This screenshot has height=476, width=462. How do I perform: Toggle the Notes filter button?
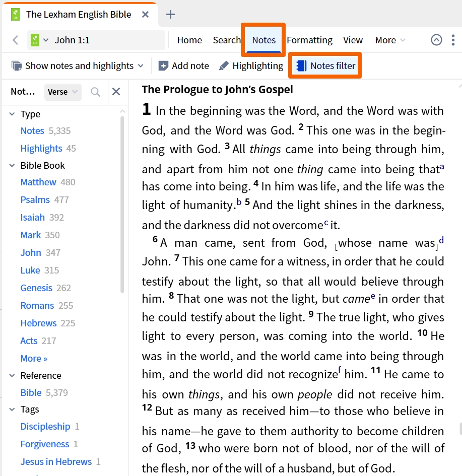tap(325, 65)
